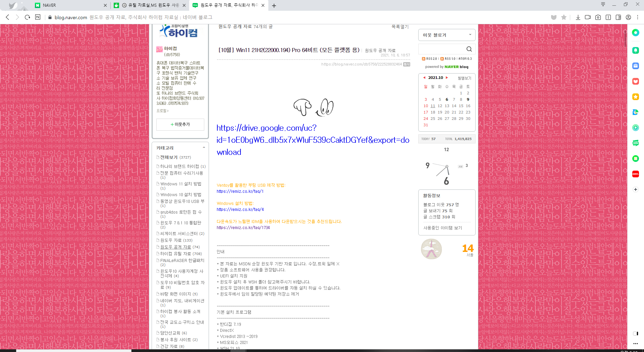This screenshot has width=644, height=352.
Task: Open the green square sidebar icon
Action: point(635,159)
